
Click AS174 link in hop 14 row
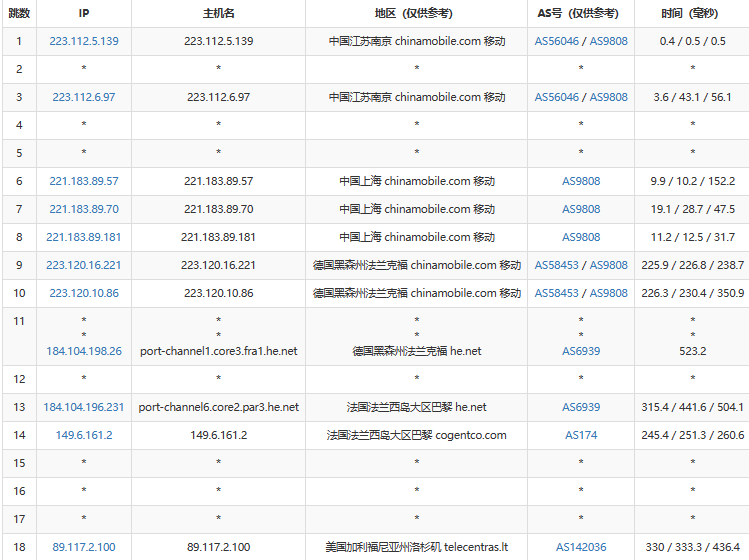(581, 435)
